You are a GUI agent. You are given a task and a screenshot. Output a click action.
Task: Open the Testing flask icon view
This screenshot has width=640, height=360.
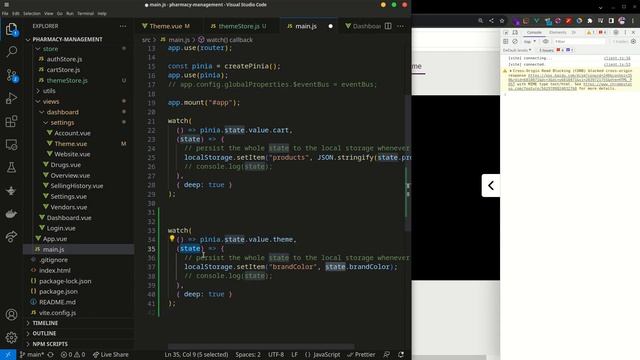click(x=11, y=167)
